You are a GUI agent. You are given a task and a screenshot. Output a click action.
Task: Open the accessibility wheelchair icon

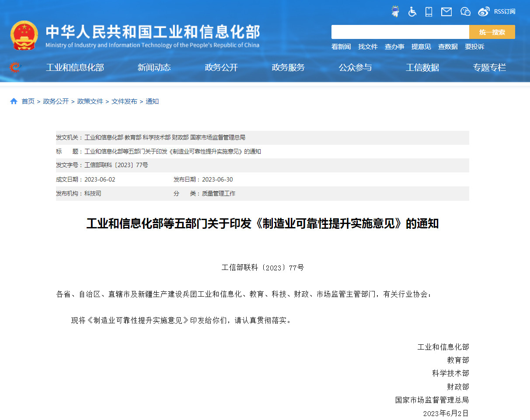pyautogui.click(x=412, y=12)
